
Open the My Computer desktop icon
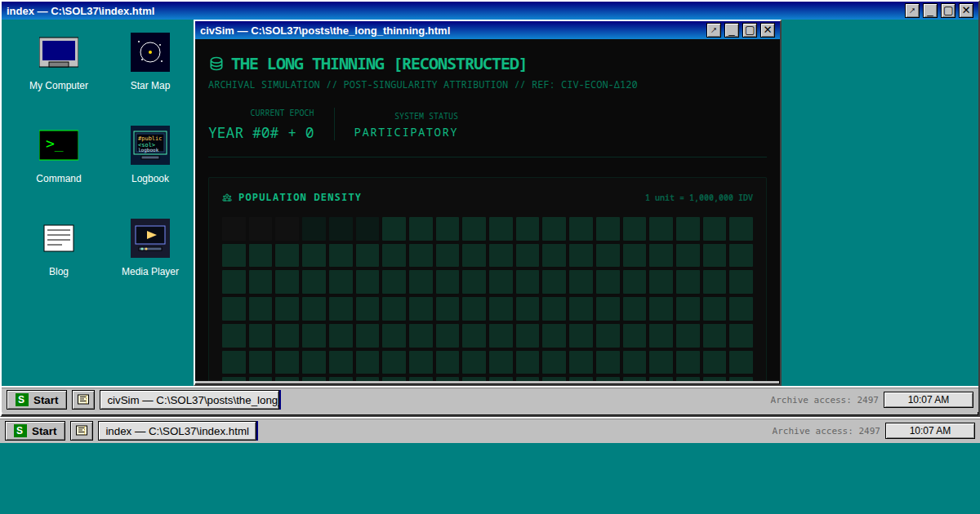[59, 53]
